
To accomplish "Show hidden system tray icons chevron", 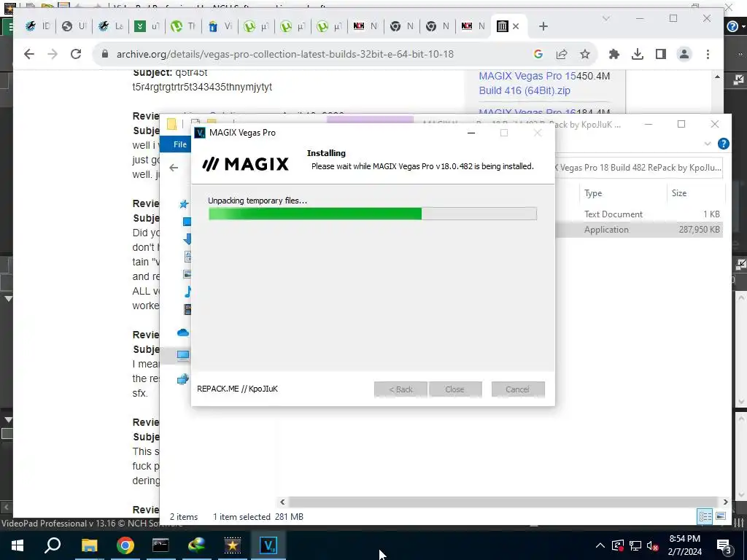I will (600, 545).
